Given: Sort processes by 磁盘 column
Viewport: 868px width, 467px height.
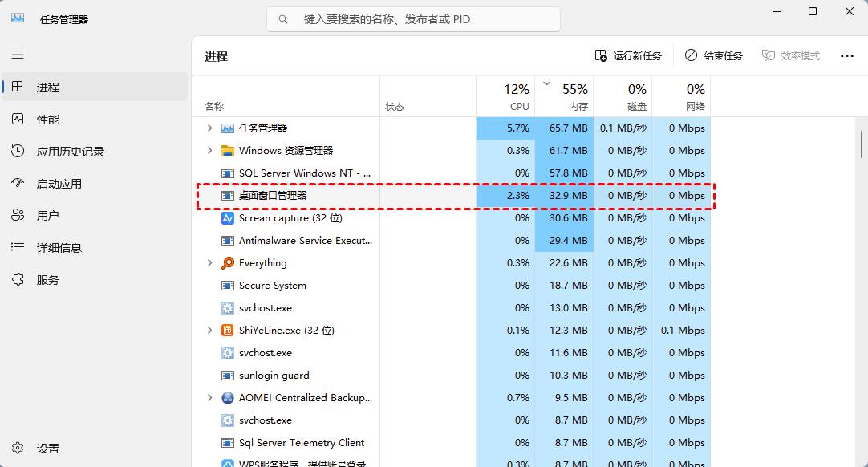Looking at the screenshot, I should pos(623,96).
